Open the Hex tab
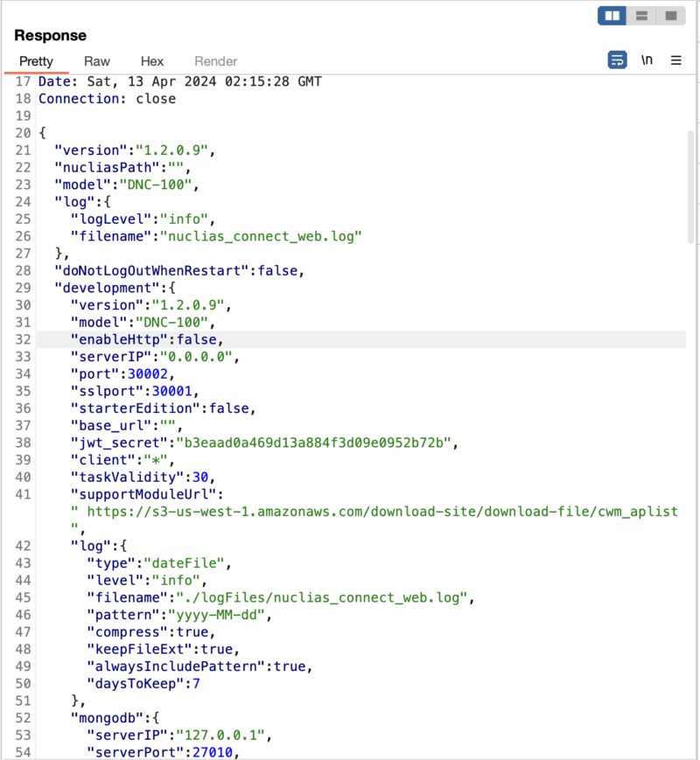700x760 pixels. 152,61
